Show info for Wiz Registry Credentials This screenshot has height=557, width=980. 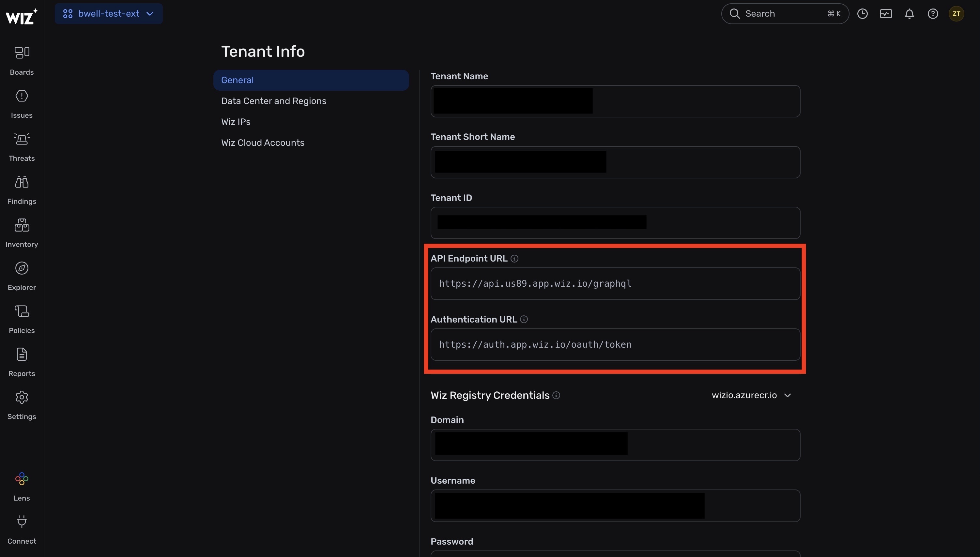557,395
